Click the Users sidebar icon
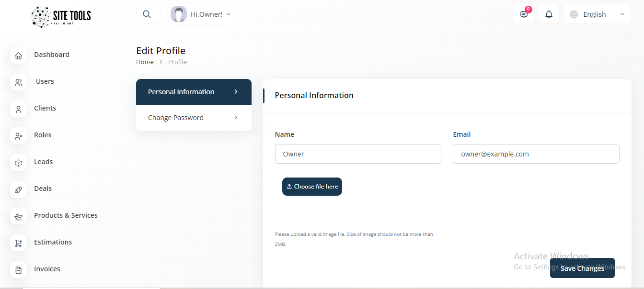 (19, 83)
